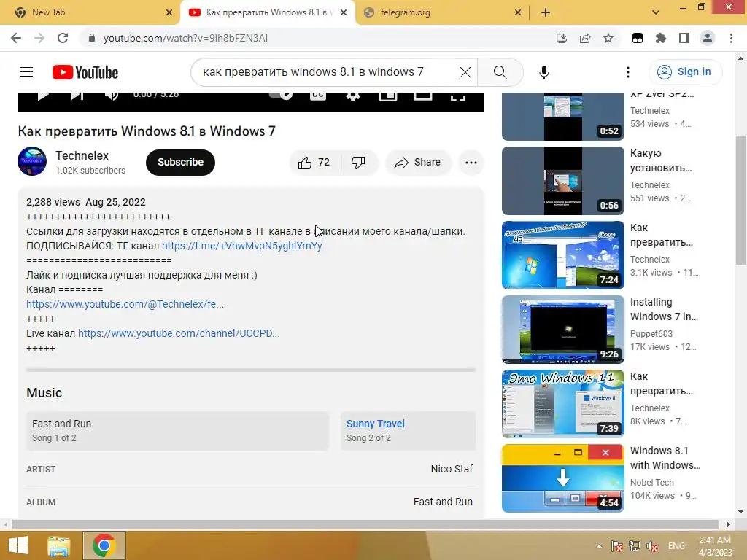Image resolution: width=747 pixels, height=560 pixels.
Task: Open the Live channel UCCPD link
Action: [179, 333]
